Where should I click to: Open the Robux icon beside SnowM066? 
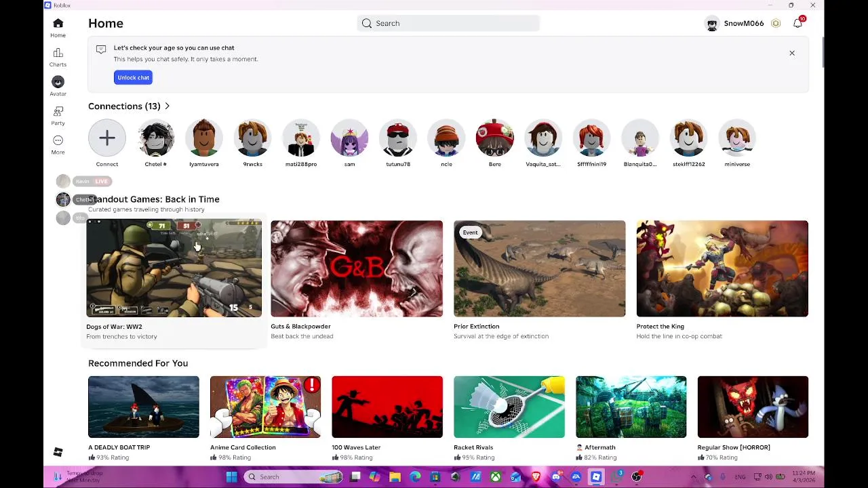tap(776, 23)
